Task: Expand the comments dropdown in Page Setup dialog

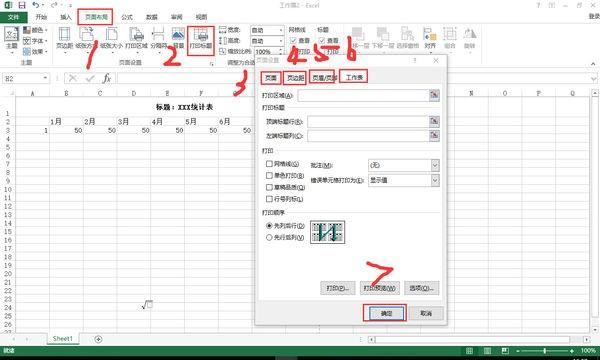Action: (x=435, y=165)
